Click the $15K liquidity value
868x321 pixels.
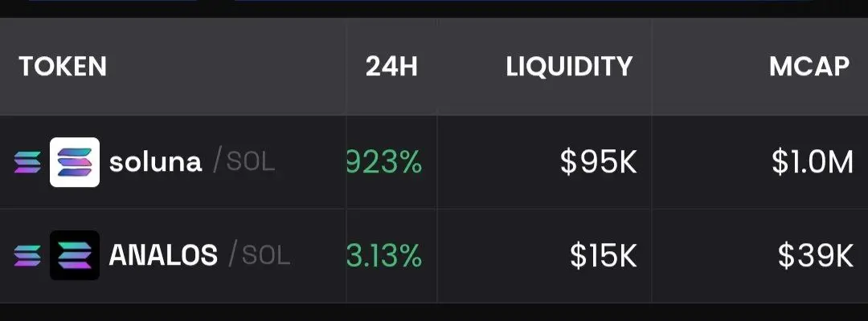point(604,256)
